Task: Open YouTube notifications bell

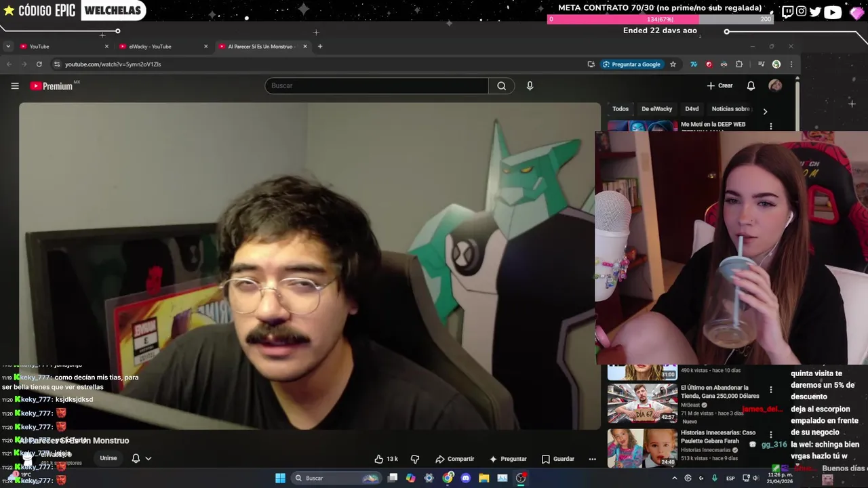Action: coord(751,86)
